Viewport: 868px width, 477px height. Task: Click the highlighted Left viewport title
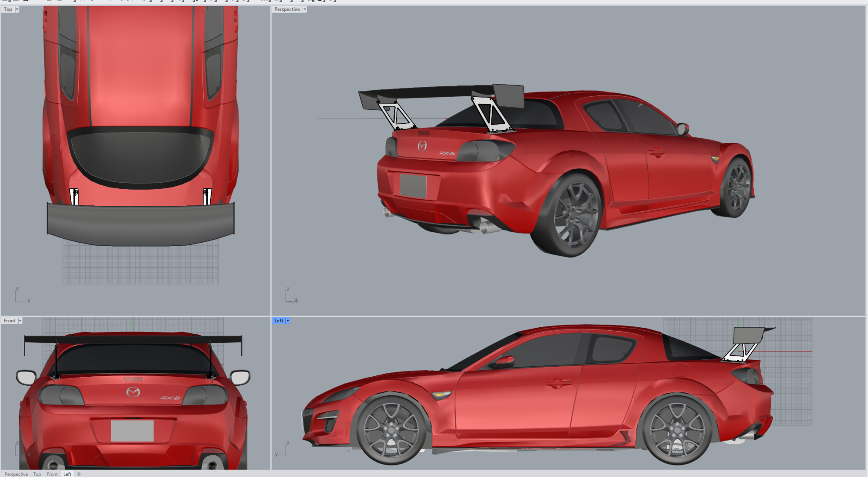pyautogui.click(x=278, y=321)
